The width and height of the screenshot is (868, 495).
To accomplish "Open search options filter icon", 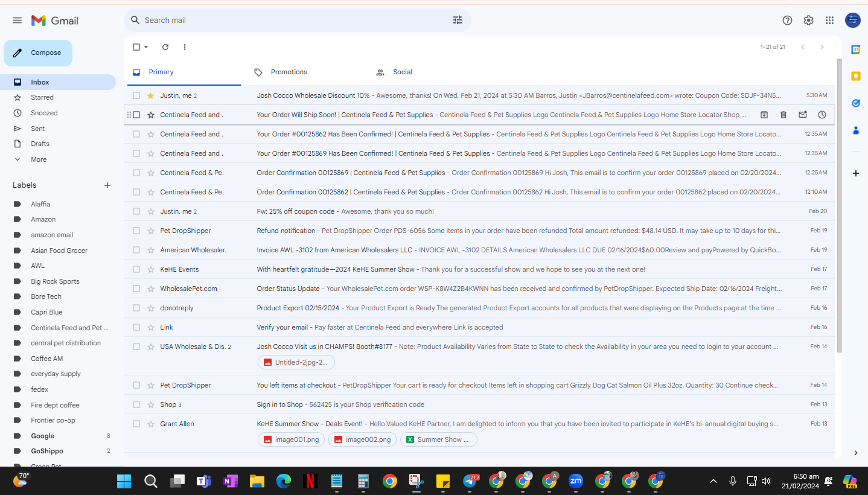I will [x=458, y=20].
